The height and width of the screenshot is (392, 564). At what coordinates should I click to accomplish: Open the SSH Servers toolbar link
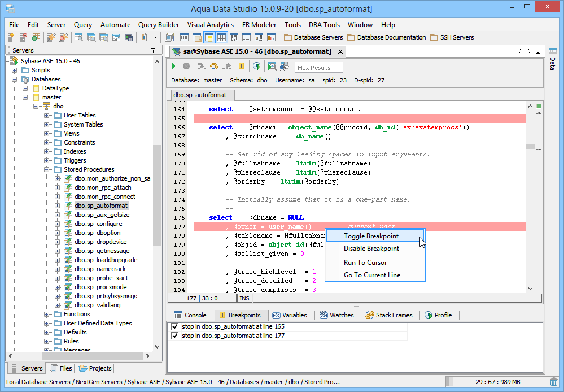point(452,38)
